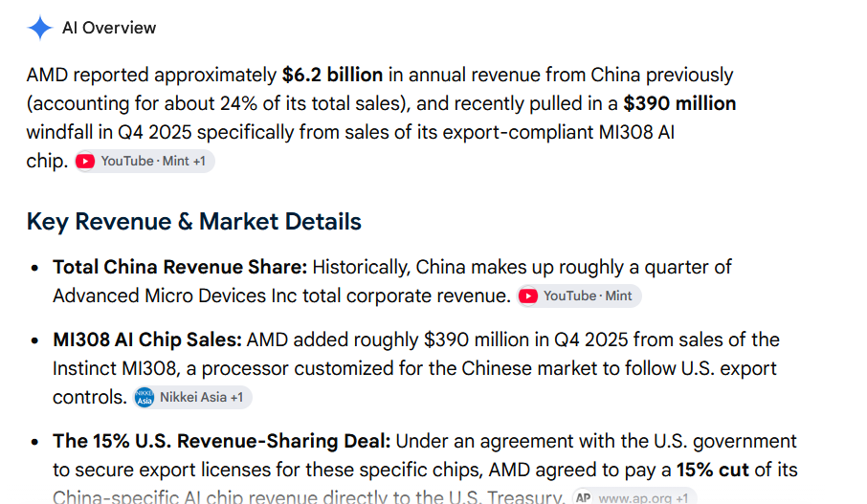Viewport: 867px width, 504px height.
Task: Select the MI308 AI Chip Sales title
Action: pos(147,340)
